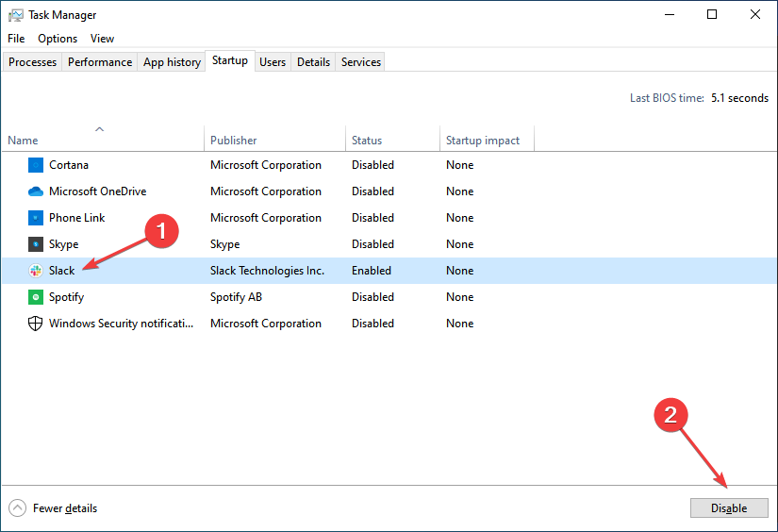The width and height of the screenshot is (778, 532).
Task: Click the Fewer details label
Action: click(x=65, y=508)
